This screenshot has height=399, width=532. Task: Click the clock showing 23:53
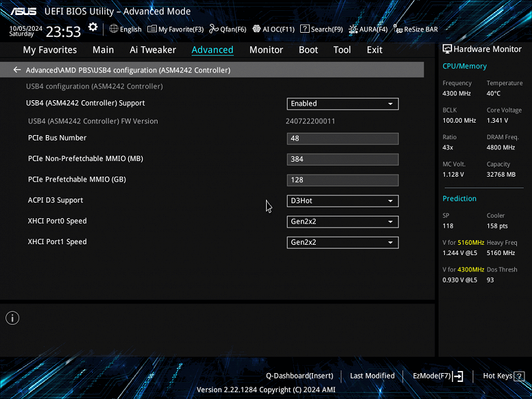(63, 31)
